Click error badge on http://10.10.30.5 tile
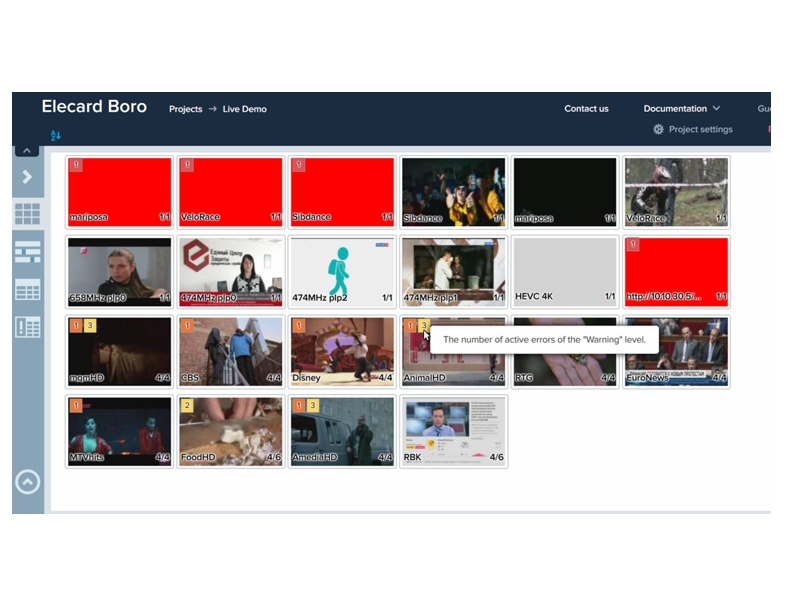Image resolution: width=800 pixels, height=600 pixels. click(633, 244)
